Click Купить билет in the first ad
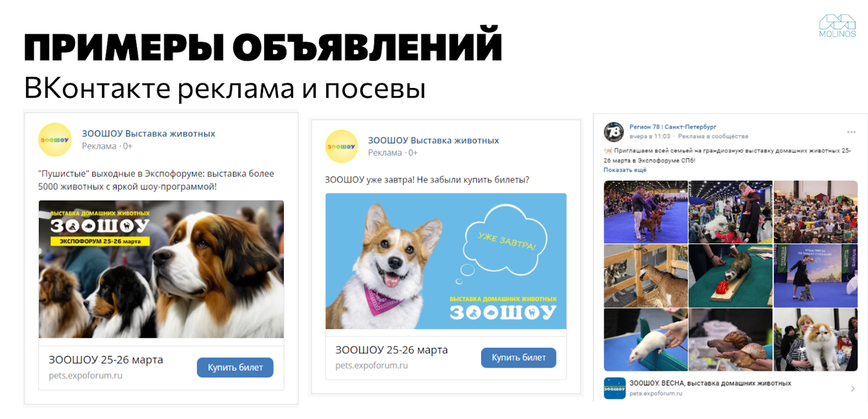Image resolution: width=868 pixels, height=419 pixels. click(x=235, y=367)
